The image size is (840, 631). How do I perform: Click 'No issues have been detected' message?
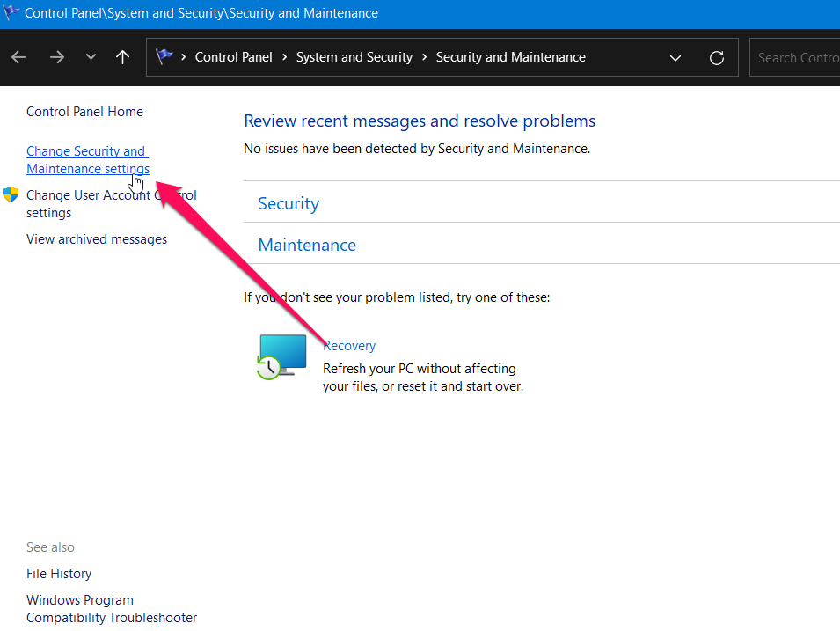click(417, 149)
